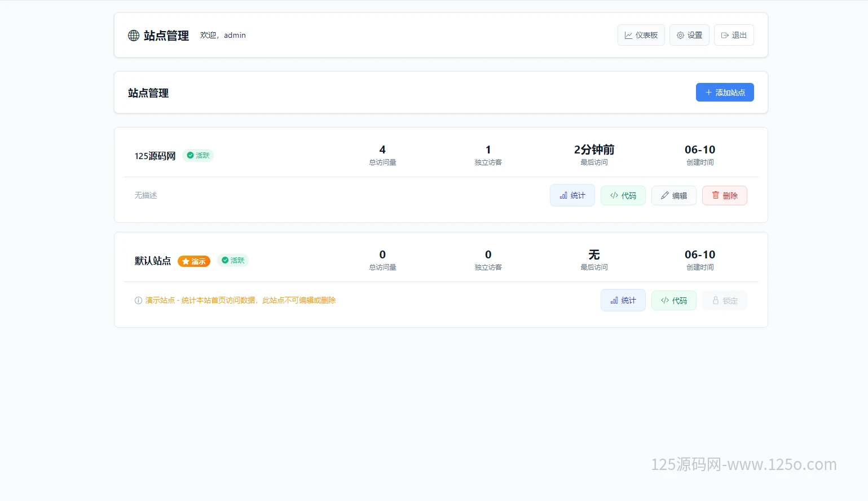Click the 演示站点 orange notice text

pos(240,300)
